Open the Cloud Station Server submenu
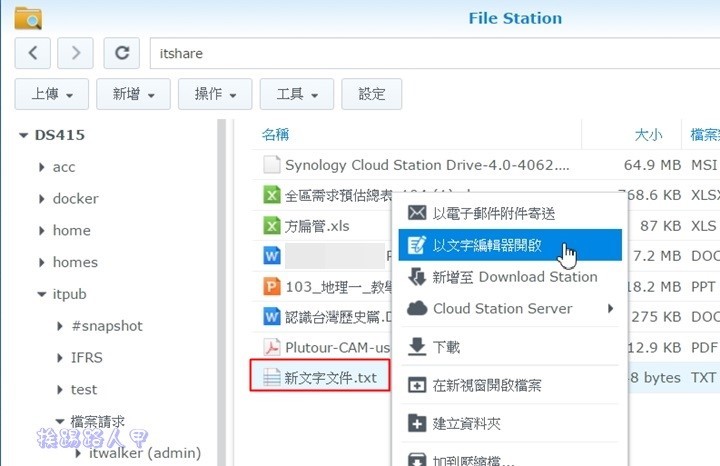The width and height of the screenshot is (720, 466). click(510, 309)
